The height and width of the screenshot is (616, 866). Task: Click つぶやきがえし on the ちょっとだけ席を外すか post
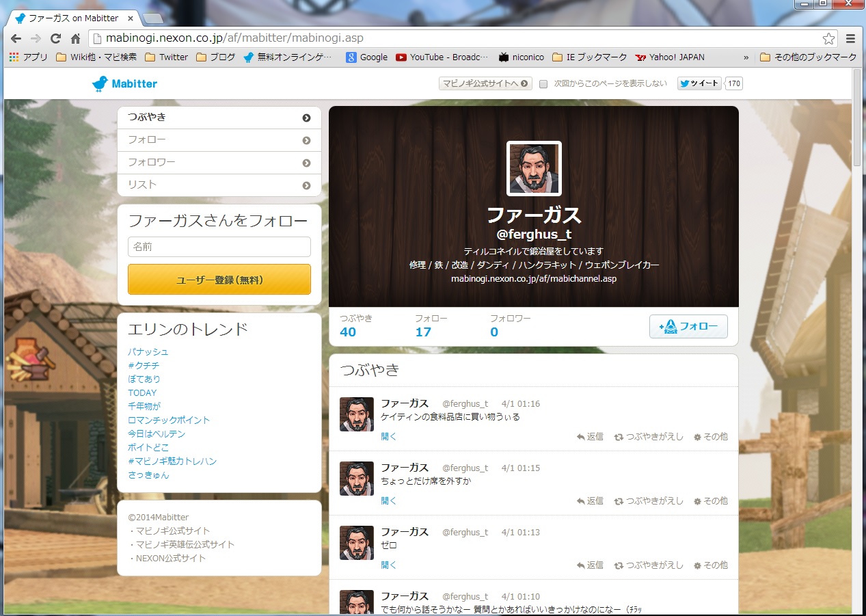click(649, 500)
